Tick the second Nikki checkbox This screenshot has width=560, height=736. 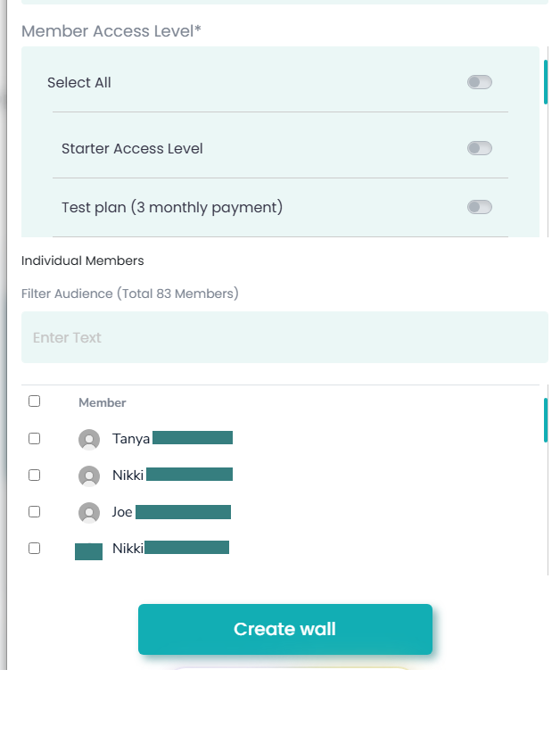[x=35, y=549]
